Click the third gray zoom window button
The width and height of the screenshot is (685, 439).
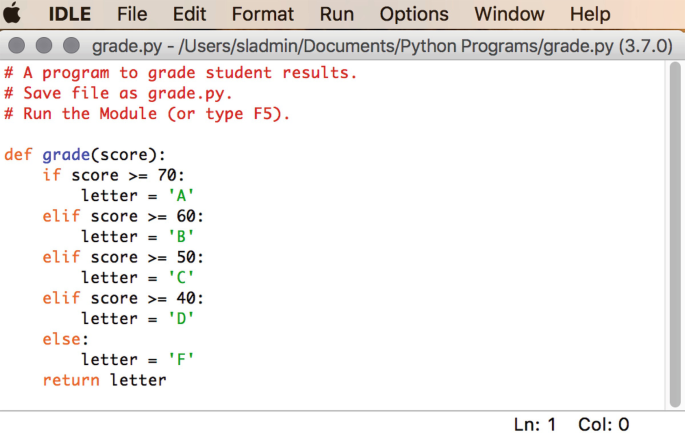(71, 45)
